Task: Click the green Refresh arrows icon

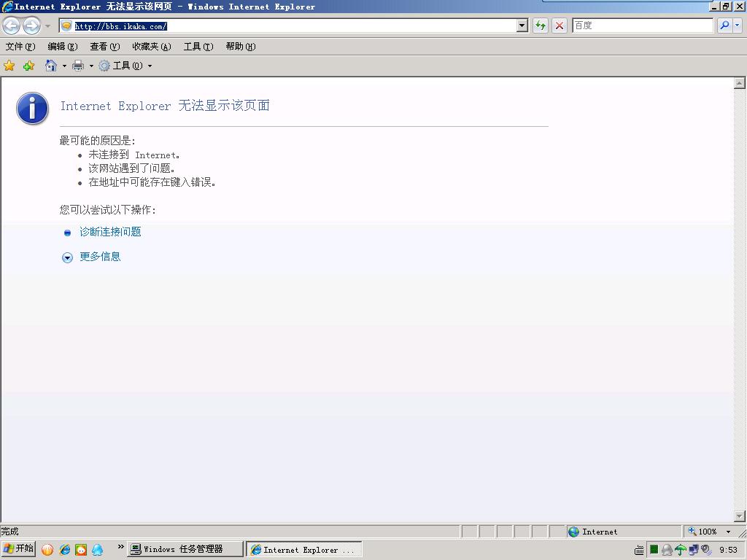Action: click(x=541, y=26)
